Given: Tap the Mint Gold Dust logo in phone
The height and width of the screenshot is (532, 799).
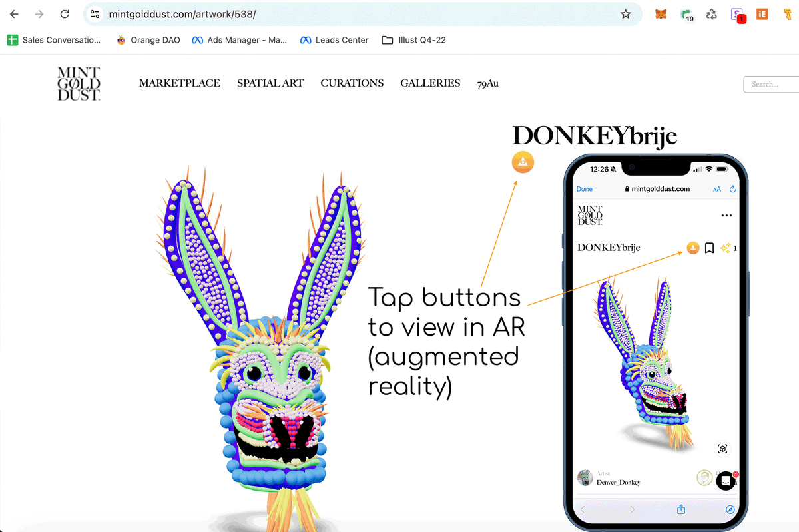Looking at the screenshot, I should coord(590,215).
